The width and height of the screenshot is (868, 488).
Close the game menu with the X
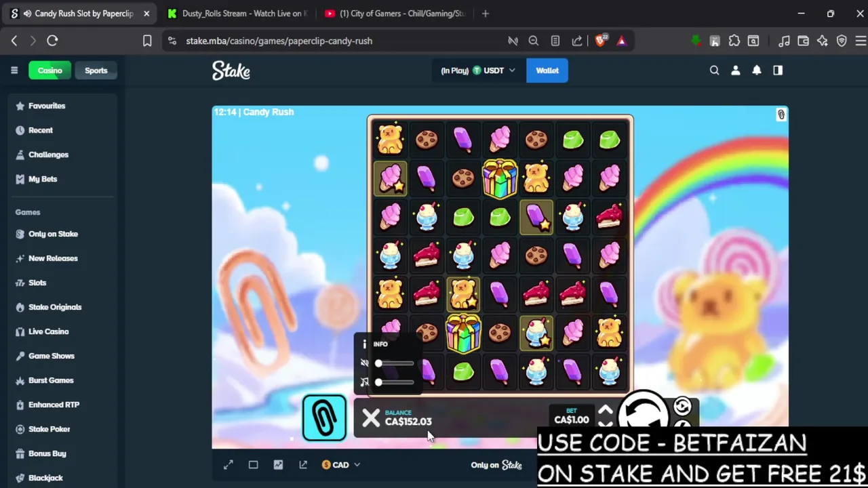[371, 418]
